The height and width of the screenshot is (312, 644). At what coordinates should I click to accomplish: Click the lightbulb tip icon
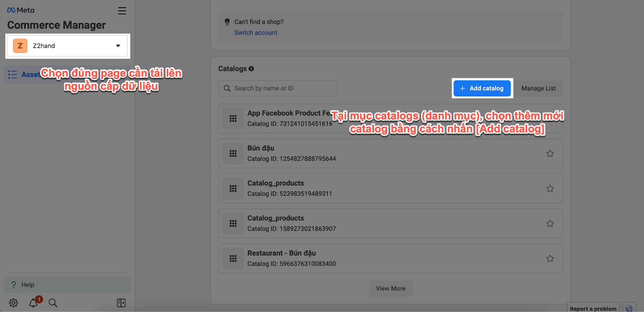coord(227,22)
